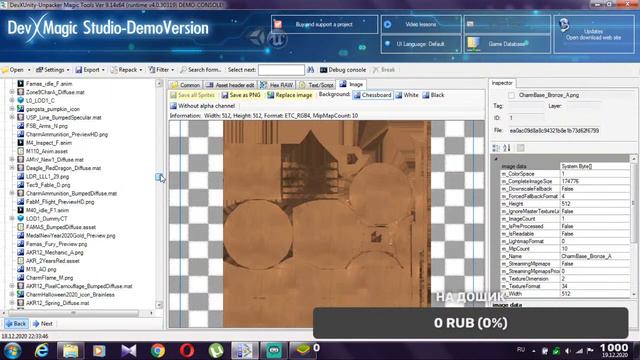Screen dimensions: 640x360
Task: Switch to the Hex RAW tab
Action: 277,84
